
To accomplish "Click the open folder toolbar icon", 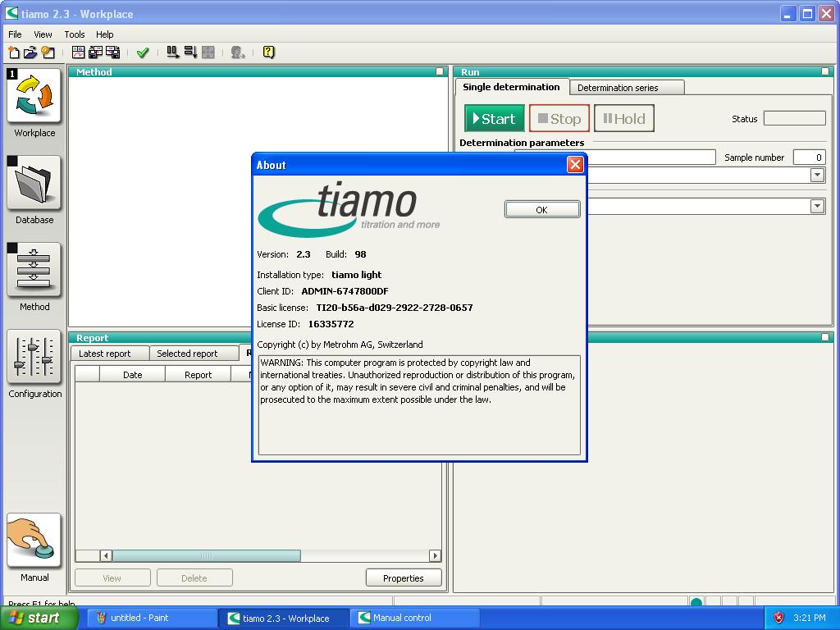I will [x=30, y=52].
